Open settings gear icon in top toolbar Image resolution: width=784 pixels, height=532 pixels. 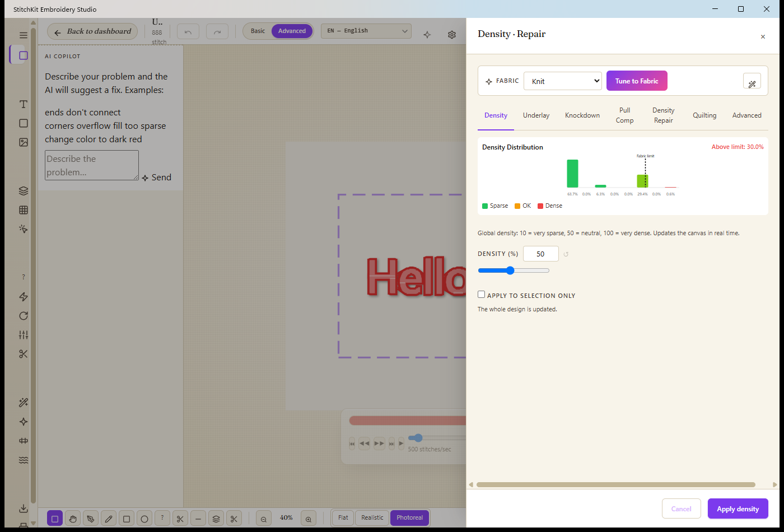[452, 35]
